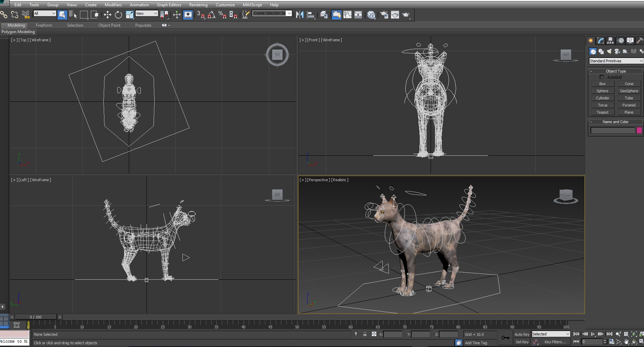Toggle the Percent Snap button
Image resolution: width=644 pixels, height=347 pixels.
point(222,14)
